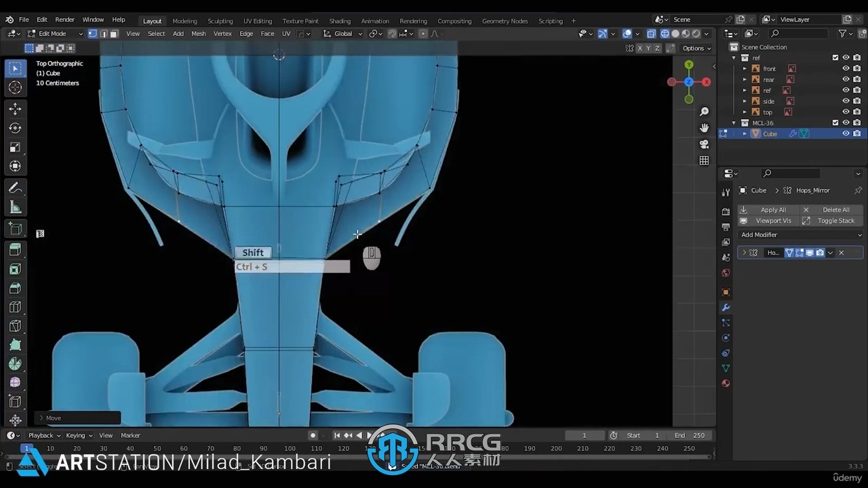Choose the Poly Build tool
Screen dimensions: 868x488
pyautogui.click(x=15, y=345)
